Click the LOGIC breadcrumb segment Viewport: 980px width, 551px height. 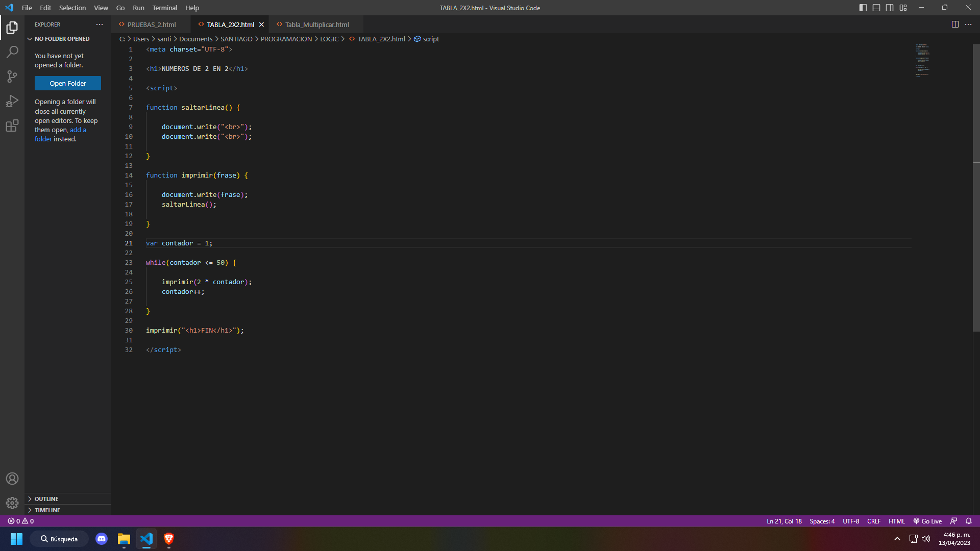click(x=329, y=39)
